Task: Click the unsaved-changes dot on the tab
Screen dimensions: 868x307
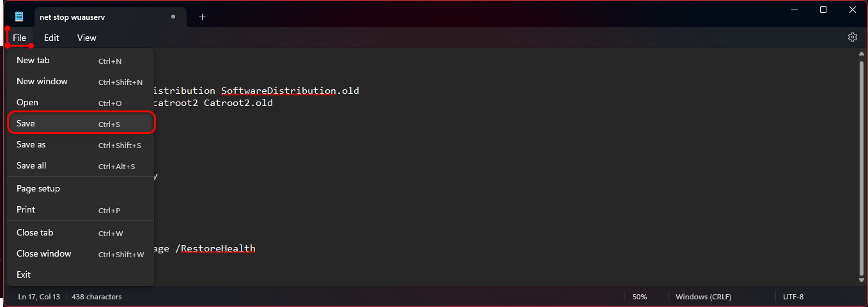Action: pyautogui.click(x=173, y=17)
